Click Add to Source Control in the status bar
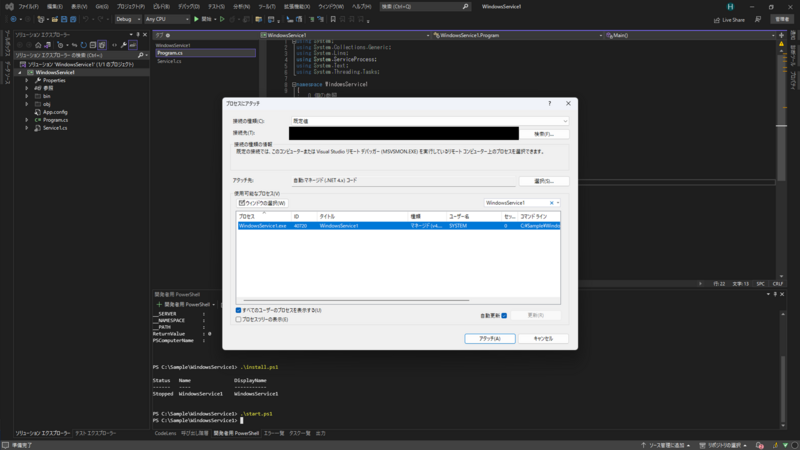Screen dimensions: 800x450 666,445
